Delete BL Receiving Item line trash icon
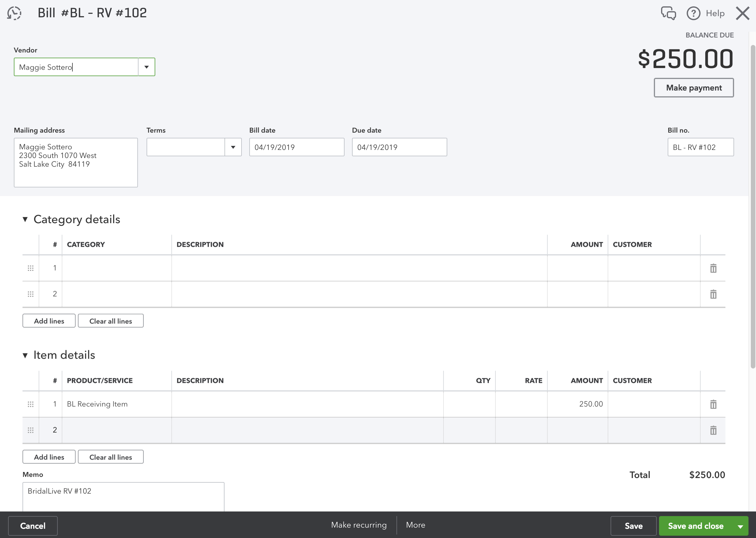756x538 pixels. 713,404
